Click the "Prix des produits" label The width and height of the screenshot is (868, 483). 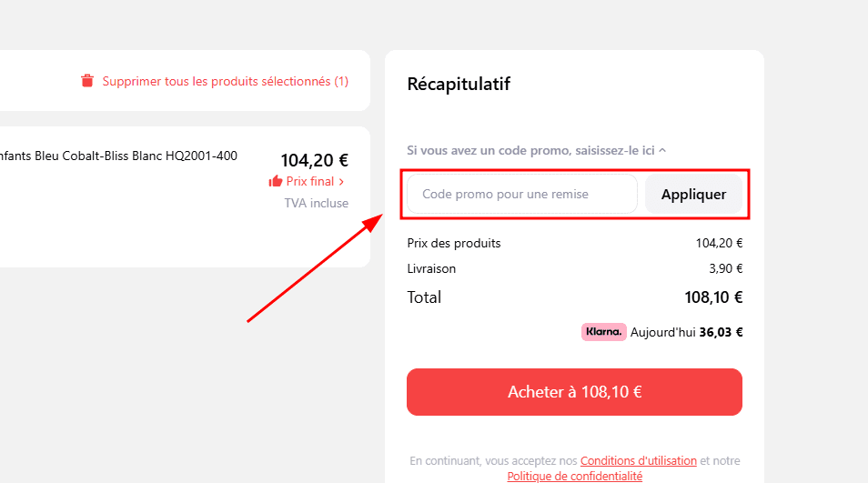453,243
